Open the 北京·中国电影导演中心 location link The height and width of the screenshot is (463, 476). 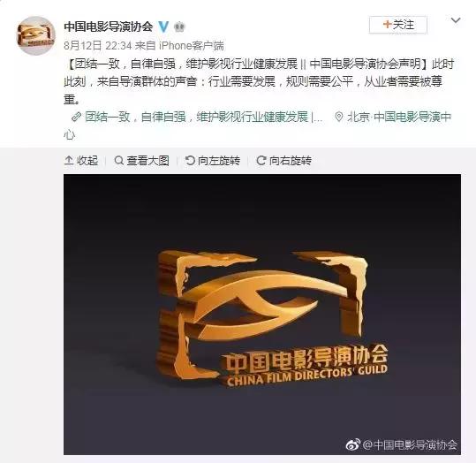click(x=258, y=125)
